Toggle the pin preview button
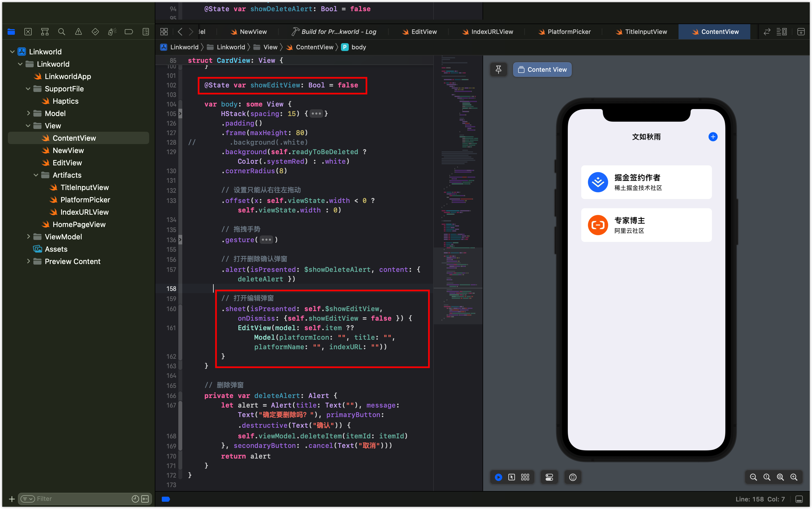The height and width of the screenshot is (509, 812). [498, 69]
